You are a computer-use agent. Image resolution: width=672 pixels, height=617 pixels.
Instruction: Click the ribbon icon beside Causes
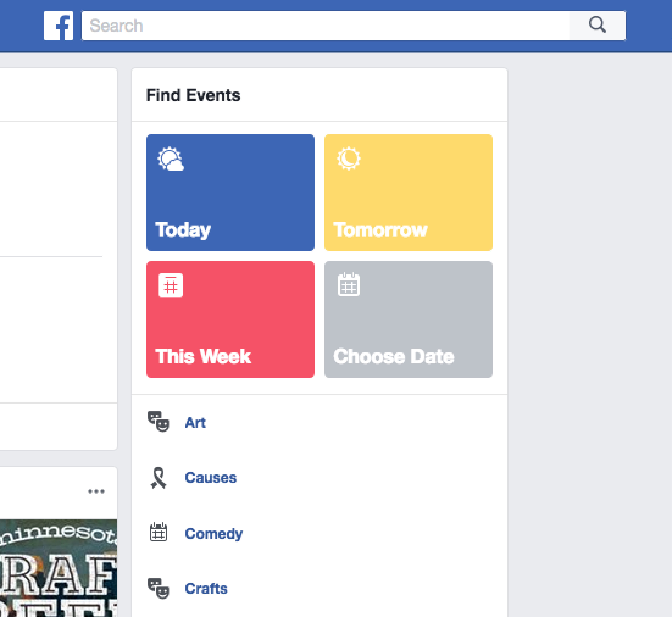158,478
